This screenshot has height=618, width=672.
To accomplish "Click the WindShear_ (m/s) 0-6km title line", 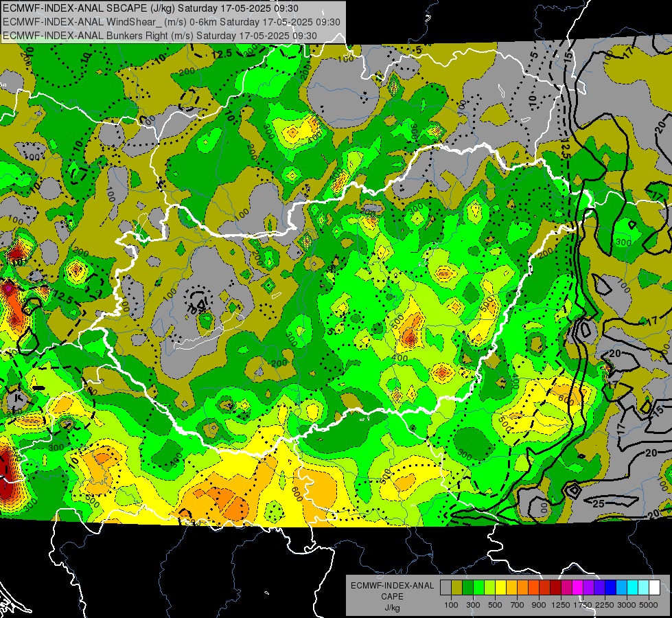I will (172, 22).
